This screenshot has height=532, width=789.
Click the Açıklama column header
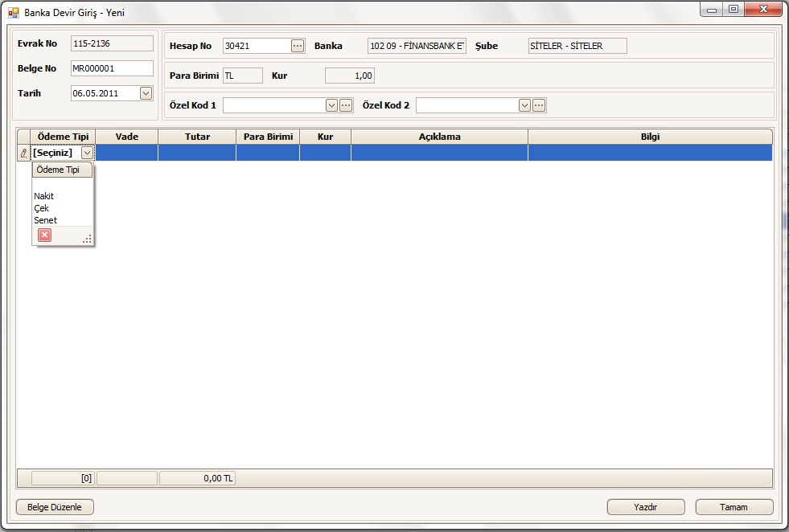coord(440,137)
